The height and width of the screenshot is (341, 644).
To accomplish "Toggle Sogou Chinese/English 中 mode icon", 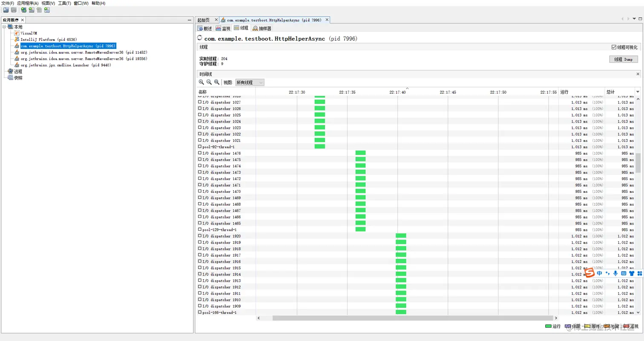I will point(600,273).
